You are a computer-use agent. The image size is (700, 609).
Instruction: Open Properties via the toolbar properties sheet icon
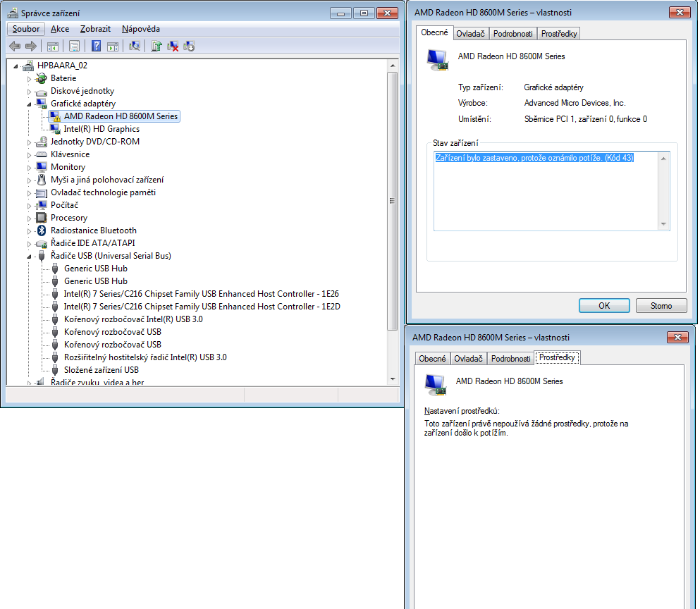(x=75, y=47)
